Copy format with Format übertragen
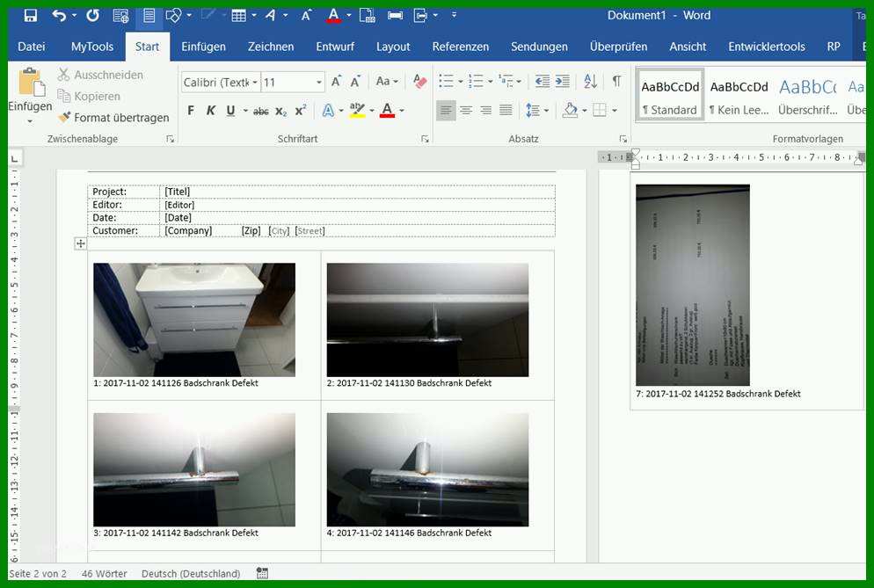The height and width of the screenshot is (588, 874). 113,118
